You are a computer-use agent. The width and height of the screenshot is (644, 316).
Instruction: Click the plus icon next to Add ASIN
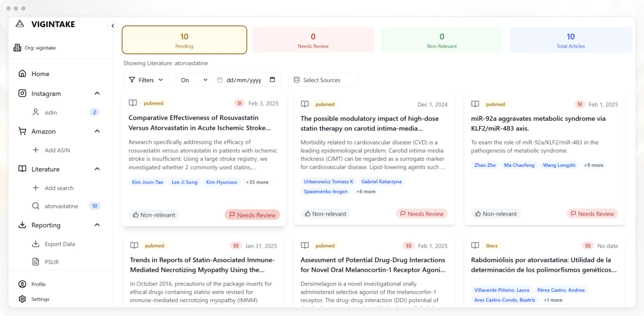coord(35,150)
